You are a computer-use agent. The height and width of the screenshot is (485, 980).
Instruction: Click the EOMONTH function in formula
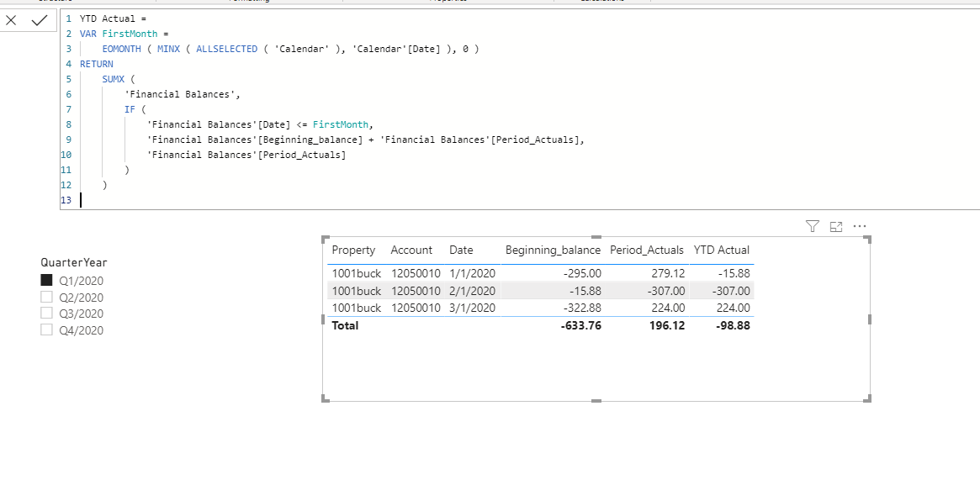pyautogui.click(x=121, y=49)
